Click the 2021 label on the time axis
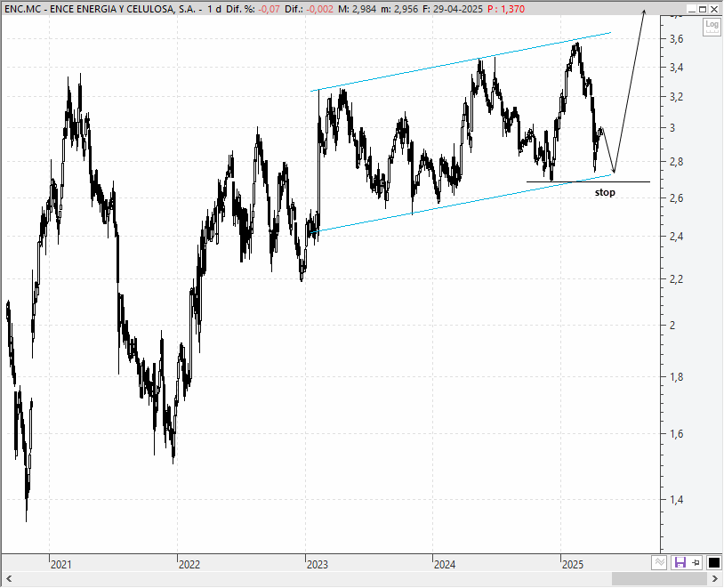Image resolution: width=724 pixels, height=588 pixels. (61, 565)
